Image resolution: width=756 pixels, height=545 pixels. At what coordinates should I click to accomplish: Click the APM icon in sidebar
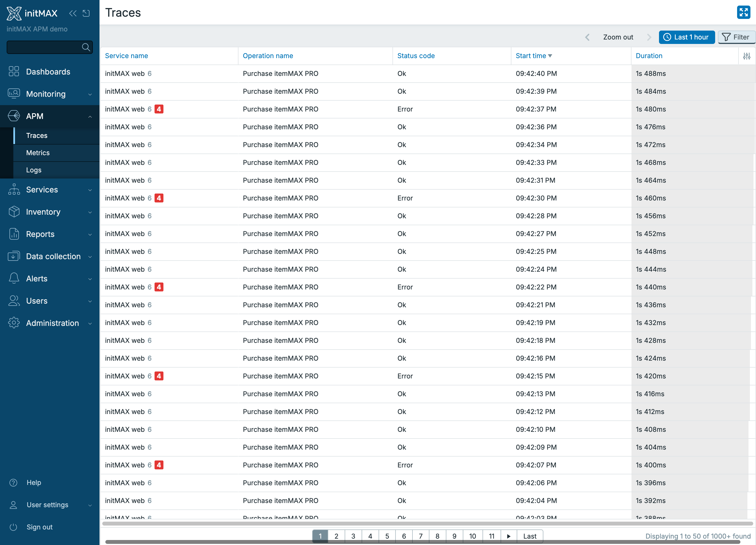coord(14,116)
